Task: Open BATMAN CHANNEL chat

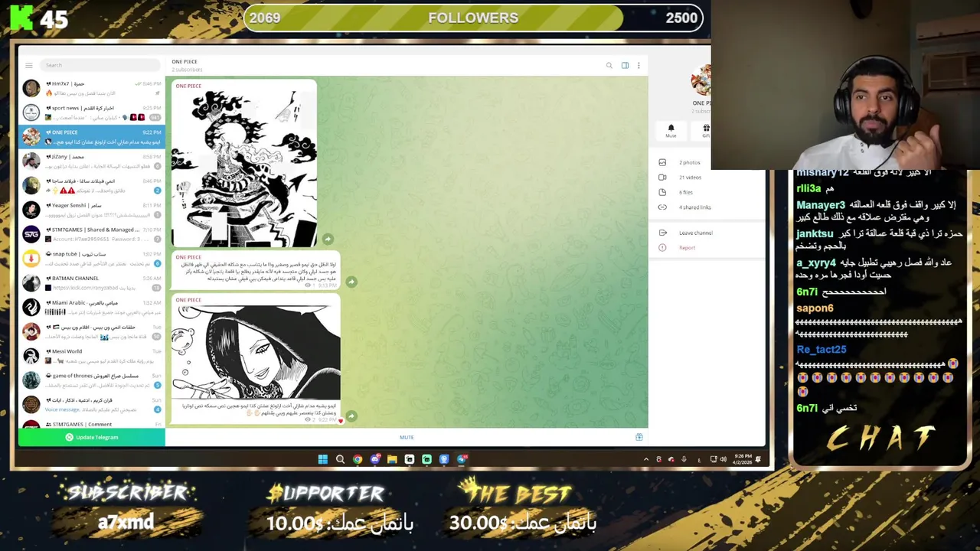Action: coord(92,283)
